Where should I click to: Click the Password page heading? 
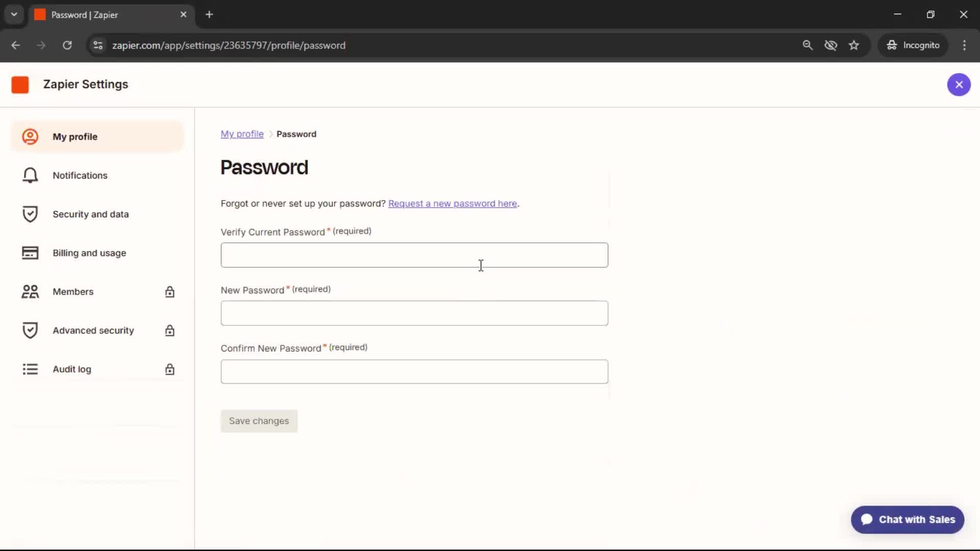(264, 167)
